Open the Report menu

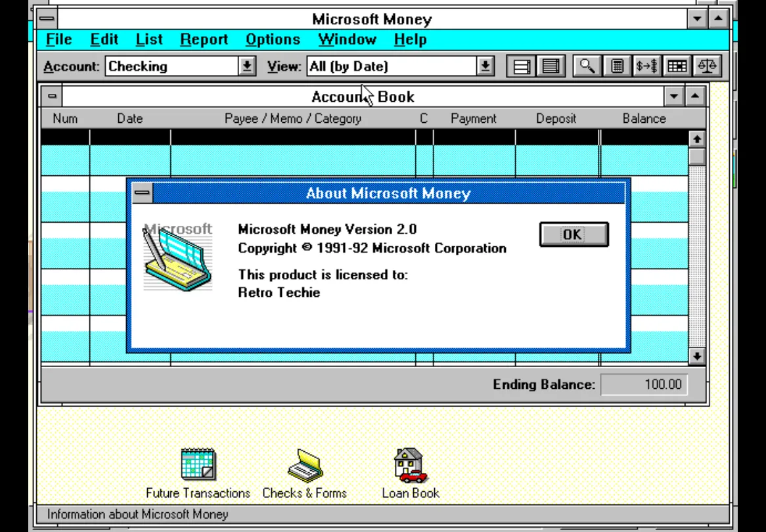pyautogui.click(x=204, y=39)
